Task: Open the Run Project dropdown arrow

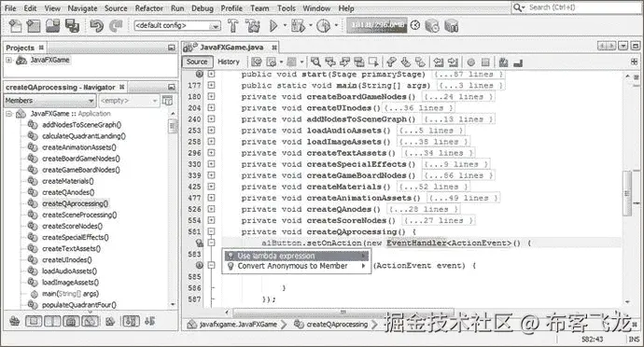Action: coord(285,25)
